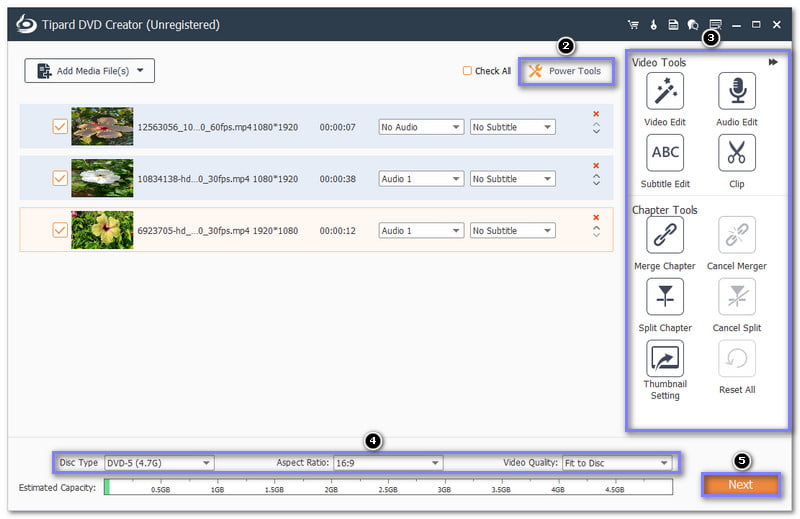800x519 pixels.
Task: Click the Tipard DVD Creator logo icon
Action: click(x=26, y=24)
